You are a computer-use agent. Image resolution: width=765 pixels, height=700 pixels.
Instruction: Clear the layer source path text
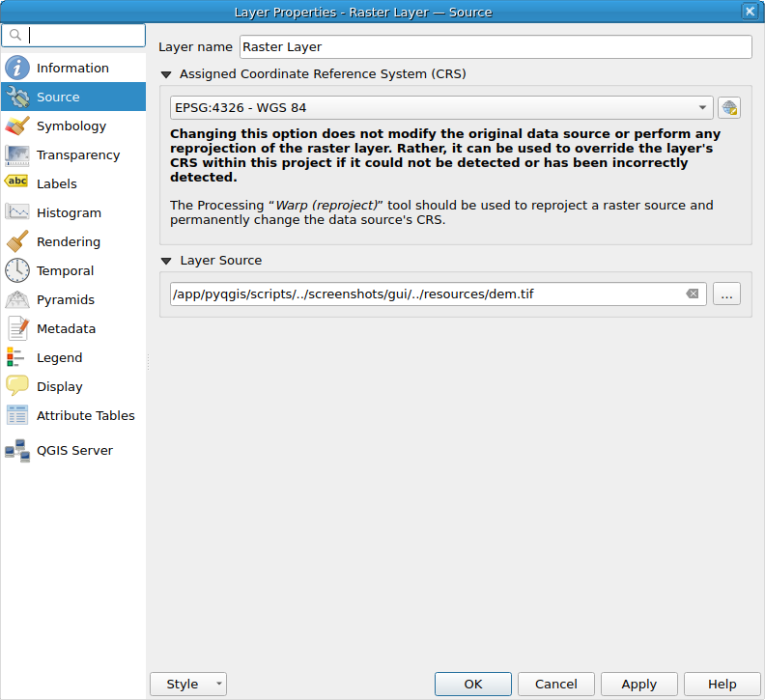click(693, 294)
